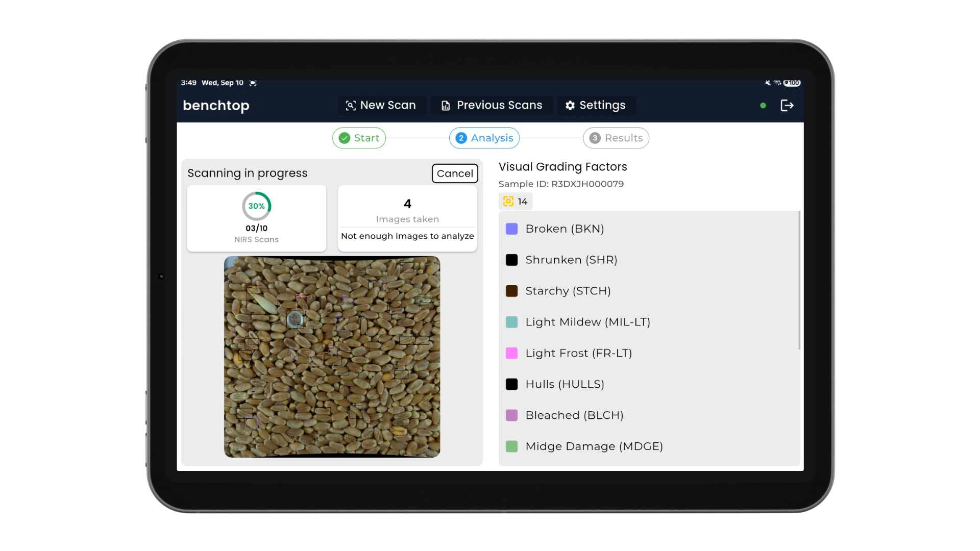Click the logout icon in header

[x=787, y=106]
